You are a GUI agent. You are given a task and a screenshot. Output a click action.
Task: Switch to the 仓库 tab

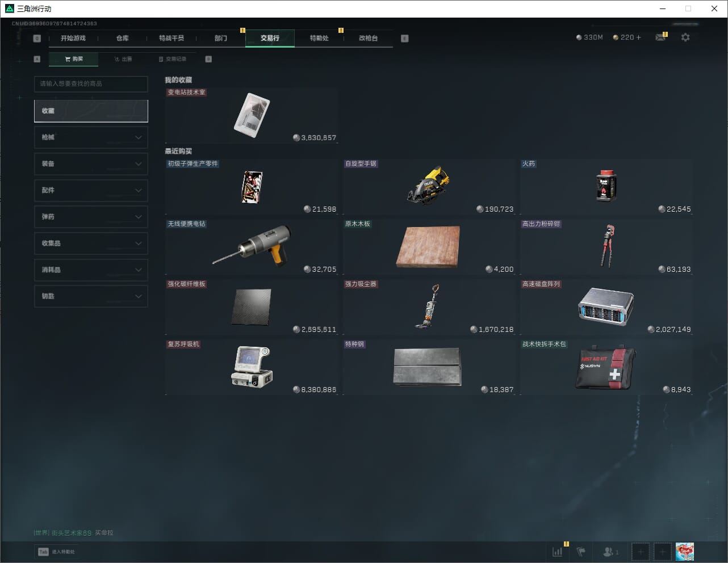(123, 38)
